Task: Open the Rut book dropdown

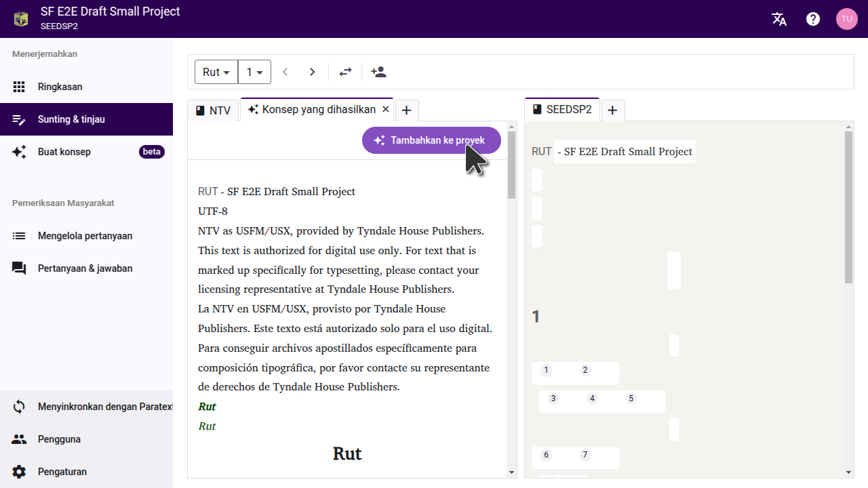Action: (x=216, y=72)
